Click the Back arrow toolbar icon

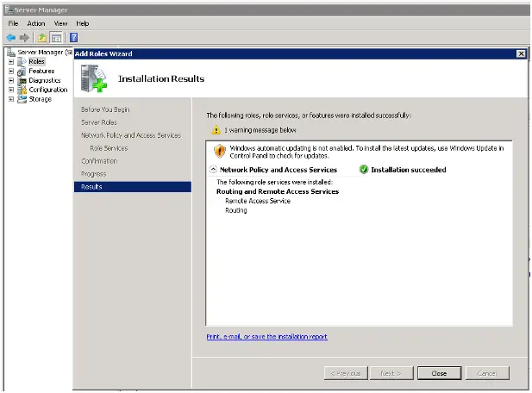(x=11, y=38)
